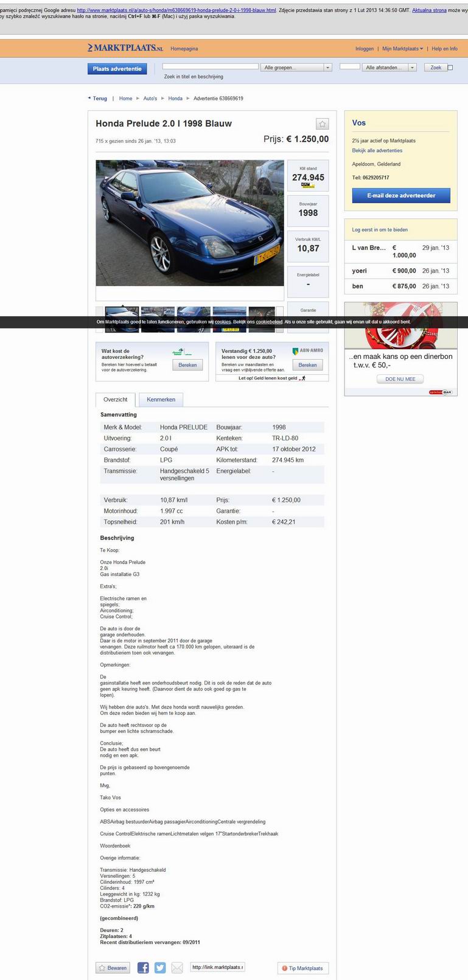
Task: Click the search keyword input field
Action: tap(211, 66)
